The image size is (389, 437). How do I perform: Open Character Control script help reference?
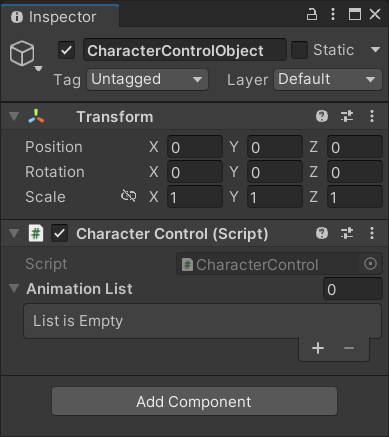click(x=322, y=233)
